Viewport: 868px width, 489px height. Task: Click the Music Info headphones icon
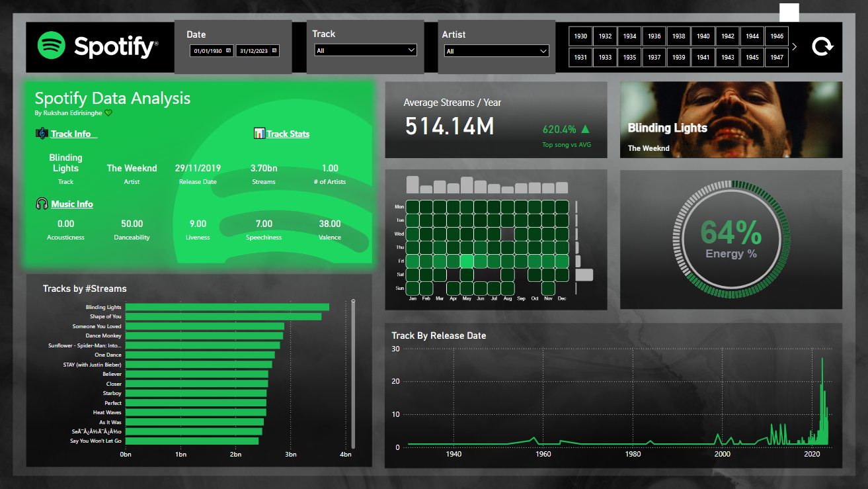point(42,204)
